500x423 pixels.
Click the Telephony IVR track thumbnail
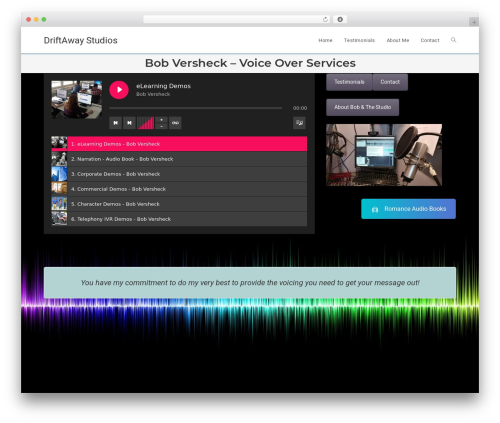click(x=59, y=219)
